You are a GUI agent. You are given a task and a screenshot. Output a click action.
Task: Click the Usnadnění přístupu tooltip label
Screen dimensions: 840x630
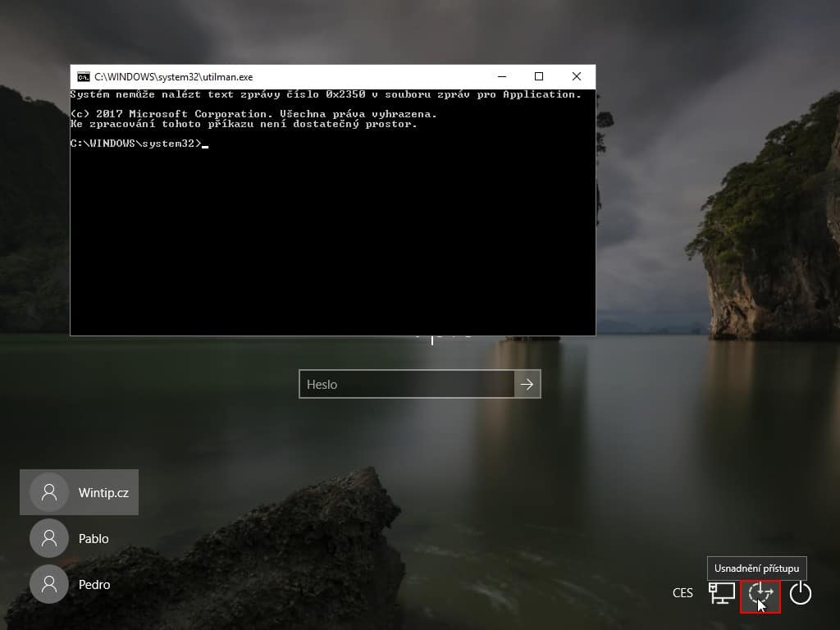(x=756, y=568)
